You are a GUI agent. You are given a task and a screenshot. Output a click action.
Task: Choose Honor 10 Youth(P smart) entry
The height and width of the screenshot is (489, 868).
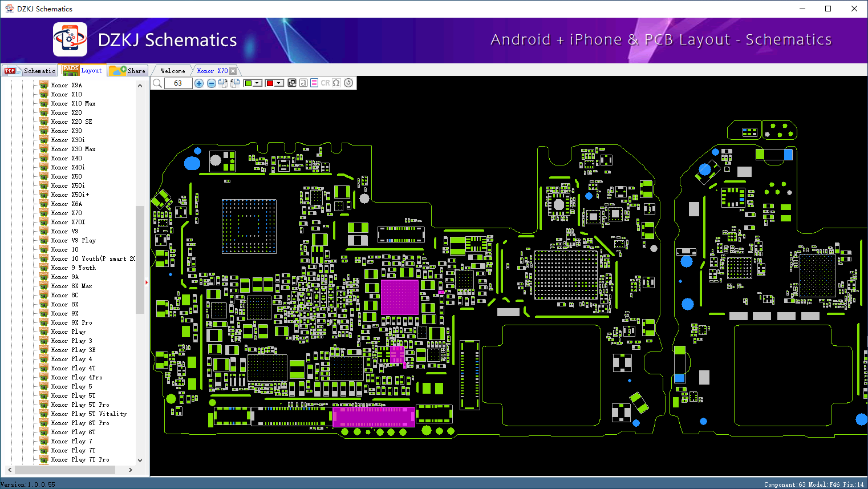coord(93,258)
